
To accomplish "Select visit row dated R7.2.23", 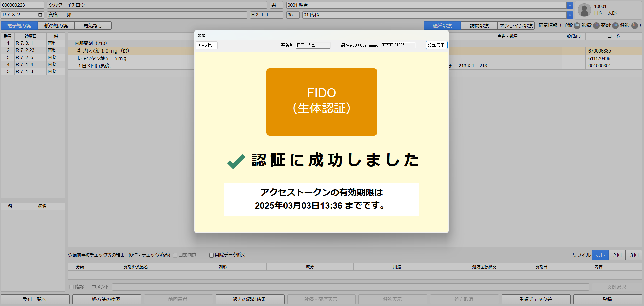I will tap(33, 50).
